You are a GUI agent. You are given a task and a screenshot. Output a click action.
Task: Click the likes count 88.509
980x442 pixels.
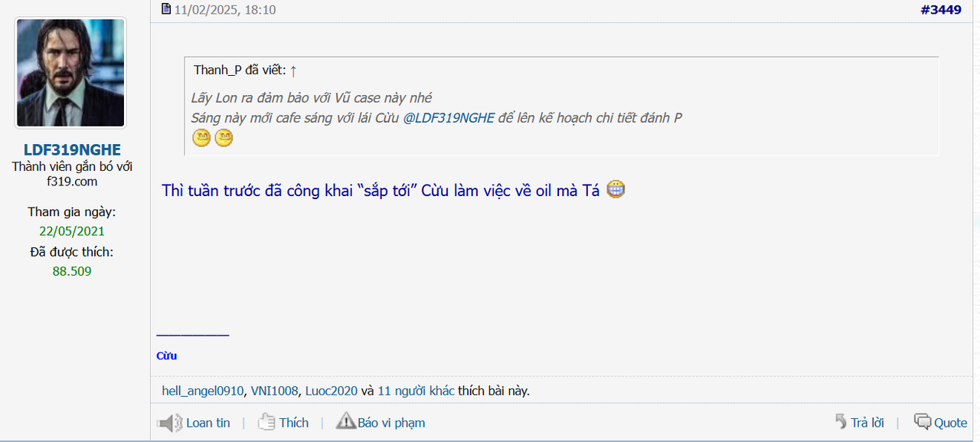[72, 271]
